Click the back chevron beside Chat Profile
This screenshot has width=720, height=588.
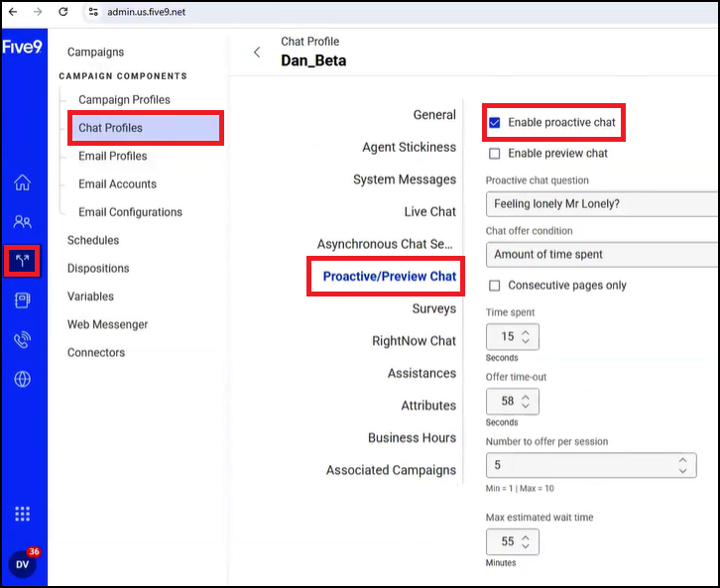[x=257, y=52]
